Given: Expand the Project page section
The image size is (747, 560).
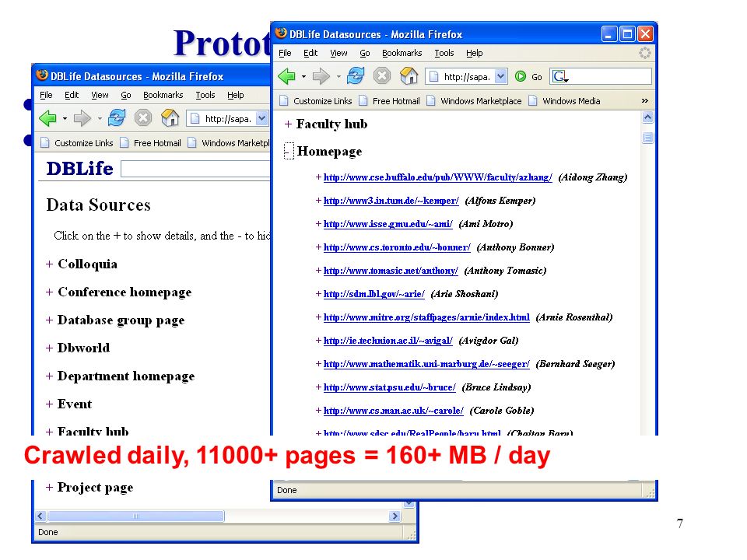Looking at the screenshot, I should point(49,488).
